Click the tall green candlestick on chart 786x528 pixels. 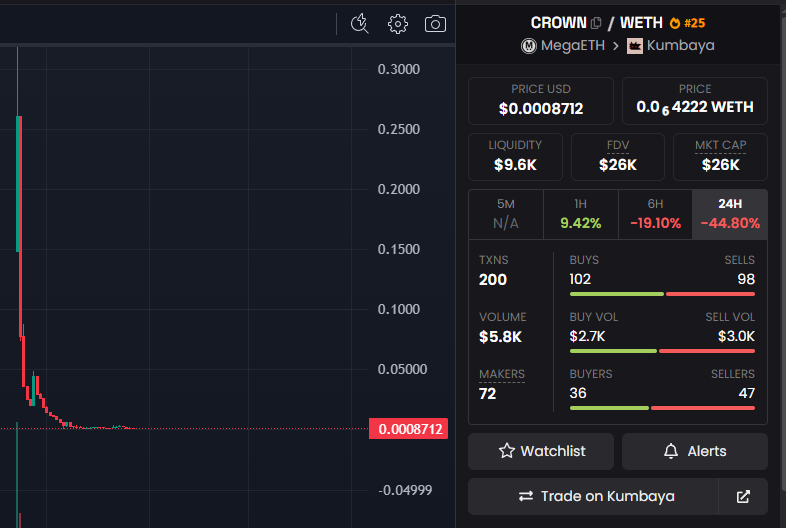(18, 183)
